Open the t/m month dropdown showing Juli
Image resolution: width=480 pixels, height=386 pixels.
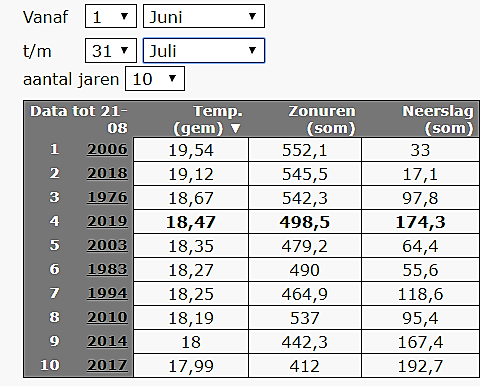click(x=204, y=51)
